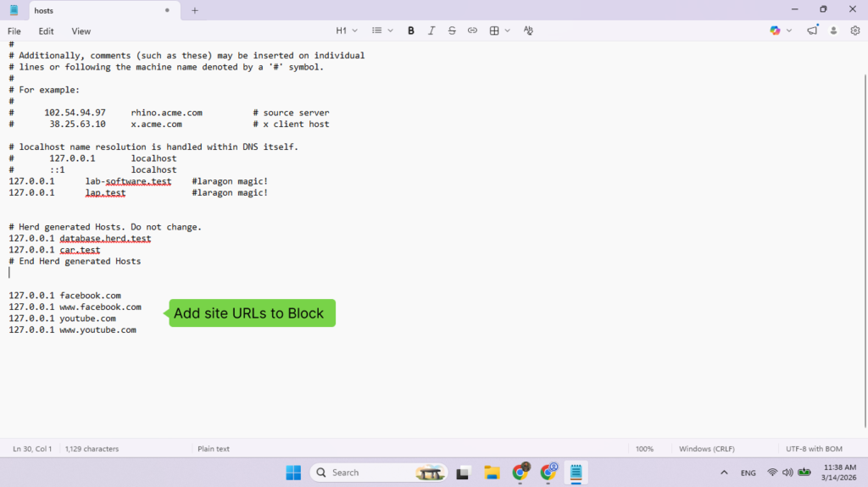
Task: Click the taskbar Search box
Action: [366, 473]
